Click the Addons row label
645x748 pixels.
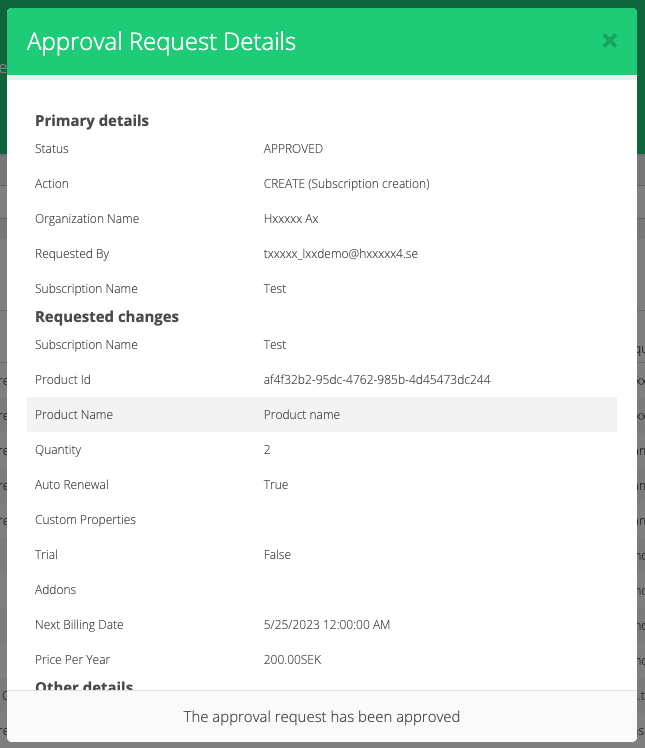pyautogui.click(x=56, y=590)
